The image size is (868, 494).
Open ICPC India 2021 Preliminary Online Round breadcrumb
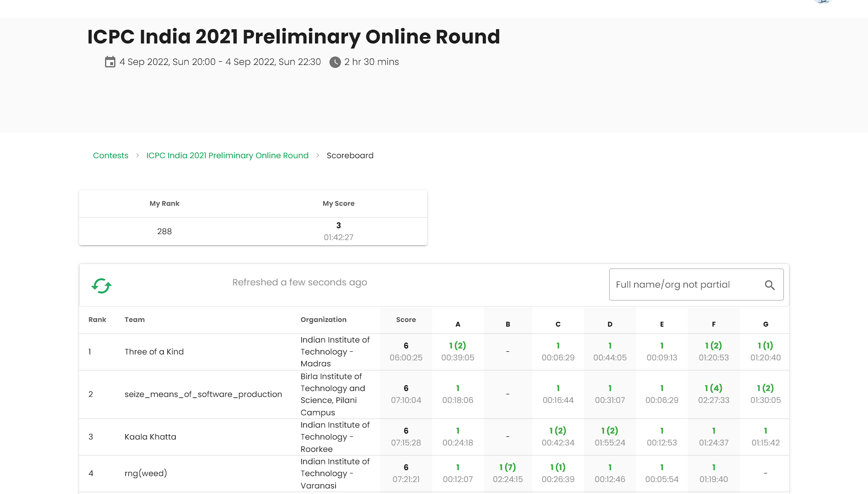click(x=227, y=156)
